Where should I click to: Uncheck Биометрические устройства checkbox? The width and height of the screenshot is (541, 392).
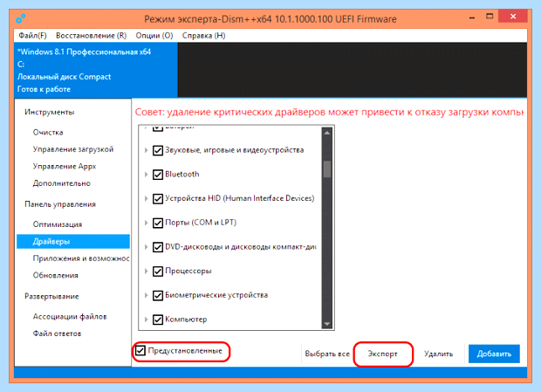tap(158, 295)
